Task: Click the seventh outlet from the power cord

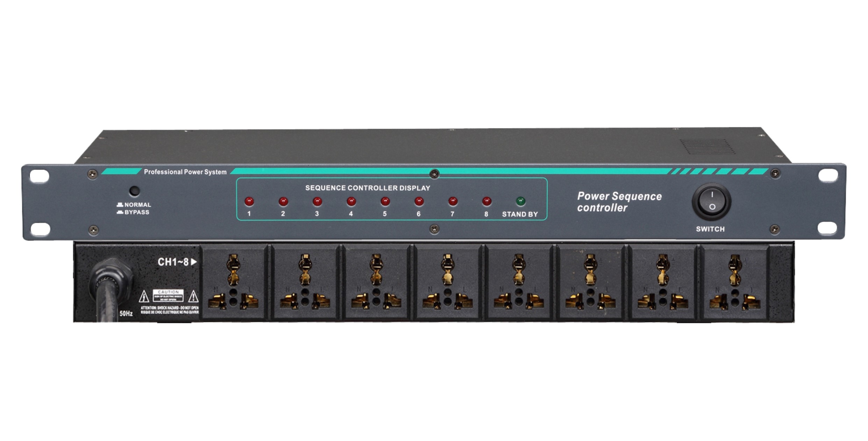Action: click(663, 282)
